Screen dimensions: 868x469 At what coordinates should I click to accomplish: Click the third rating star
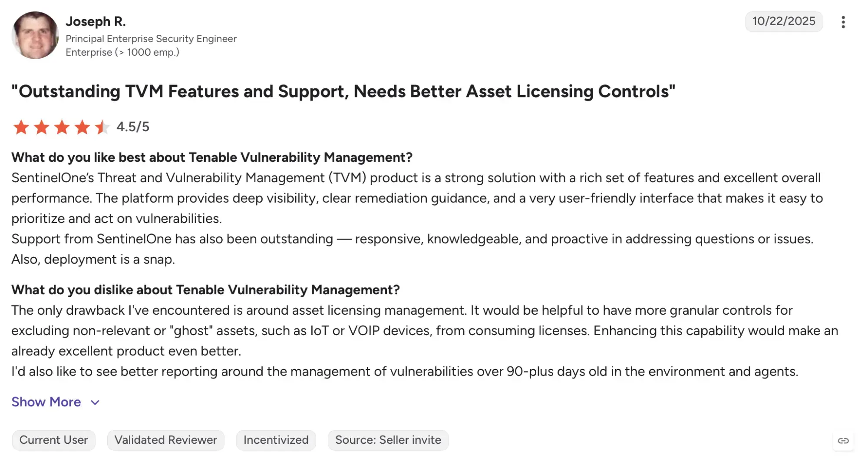click(x=62, y=127)
